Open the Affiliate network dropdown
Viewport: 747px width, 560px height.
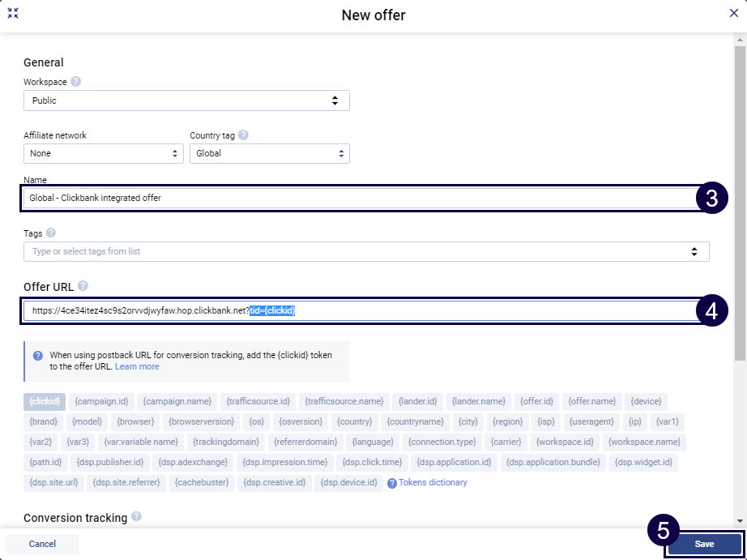(104, 153)
